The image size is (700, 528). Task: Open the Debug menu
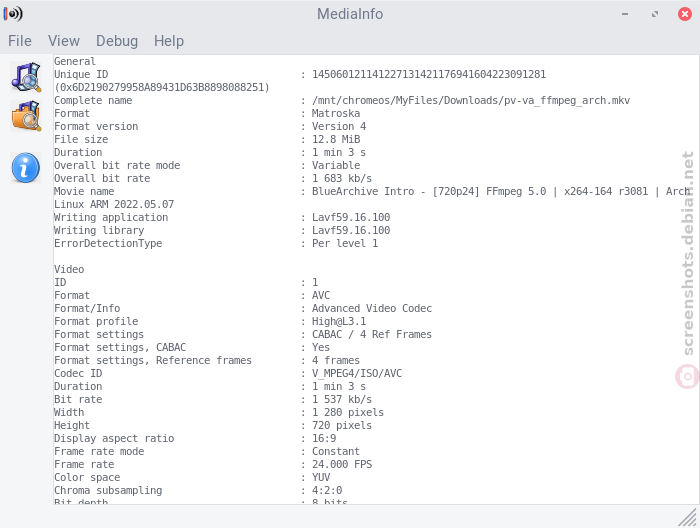click(117, 41)
